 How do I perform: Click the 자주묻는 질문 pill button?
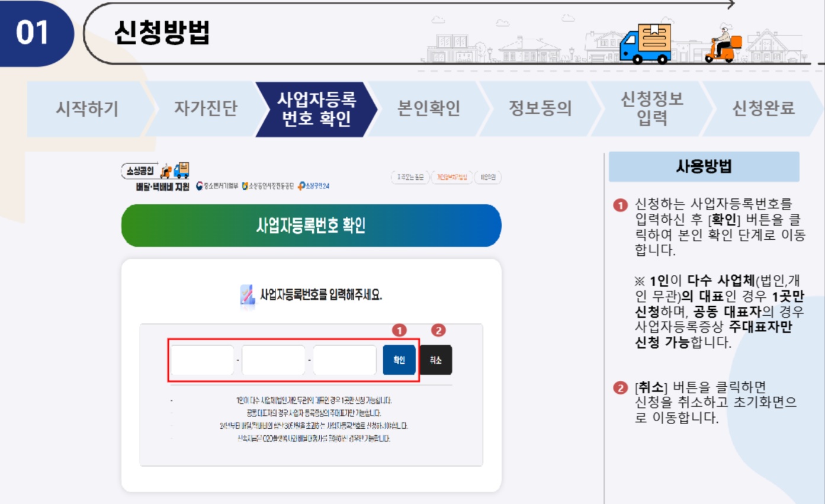coord(410,177)
